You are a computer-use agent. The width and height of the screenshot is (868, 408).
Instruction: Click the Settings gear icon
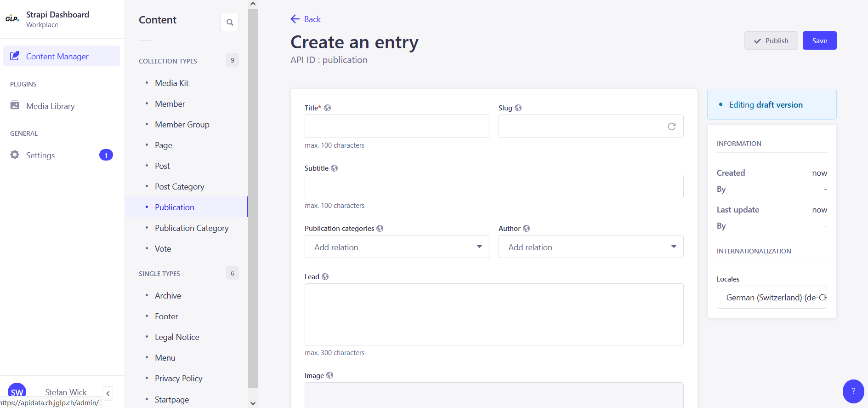(15, 155)
